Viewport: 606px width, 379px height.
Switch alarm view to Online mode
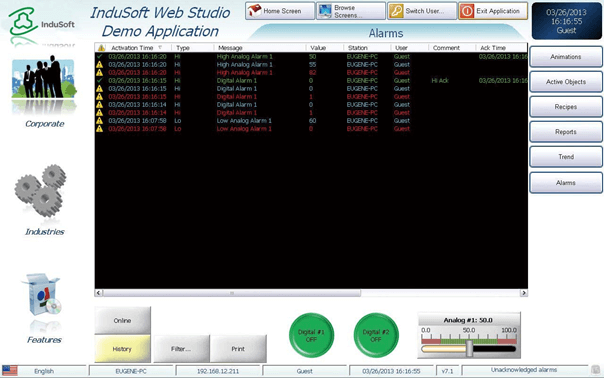pyautogui.click(x=123, y=320)
